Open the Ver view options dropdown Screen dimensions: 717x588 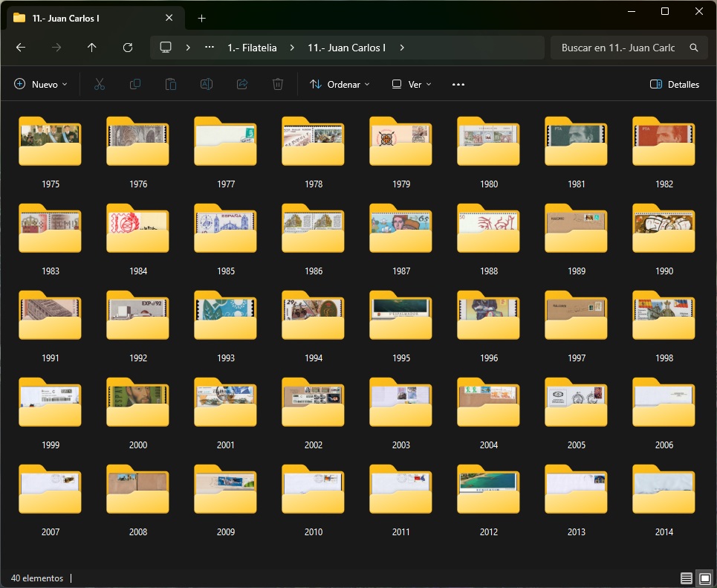412,85
